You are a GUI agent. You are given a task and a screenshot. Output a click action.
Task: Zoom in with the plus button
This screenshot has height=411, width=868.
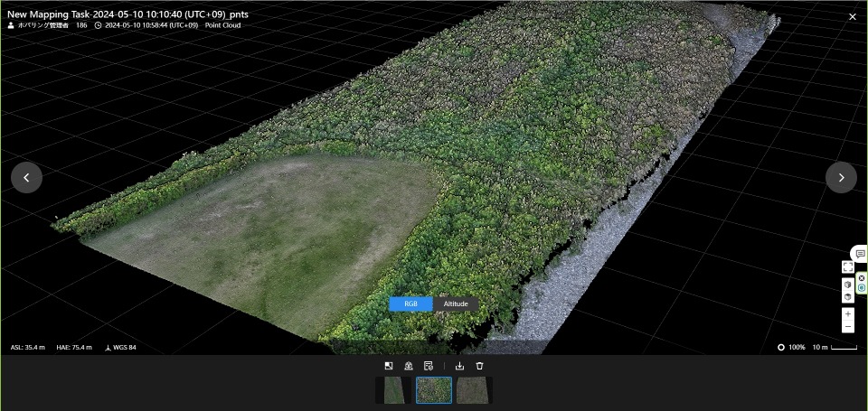click(847, 313)
